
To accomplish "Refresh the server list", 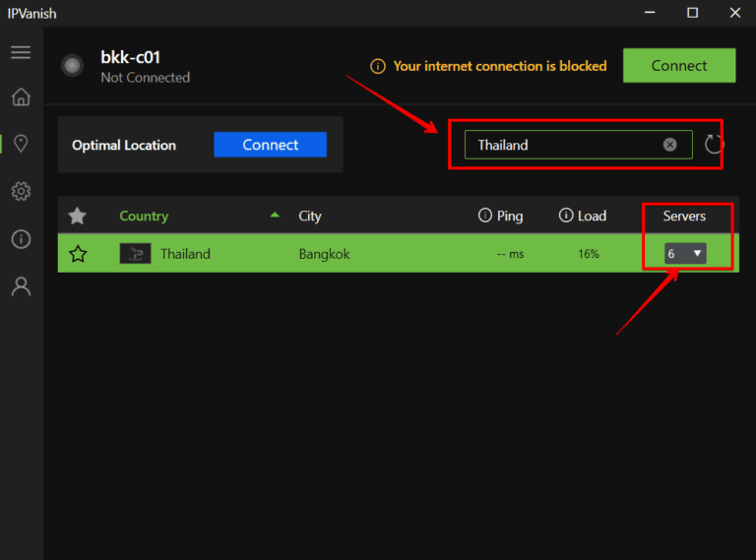I will (714, 145).
